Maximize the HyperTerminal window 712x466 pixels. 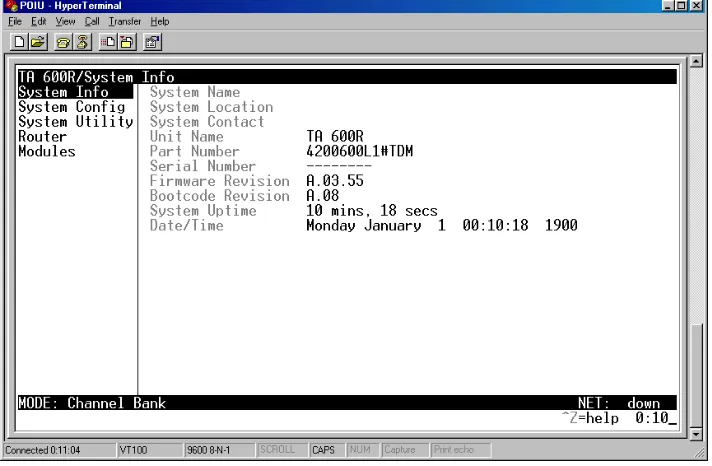coord(681,5)
